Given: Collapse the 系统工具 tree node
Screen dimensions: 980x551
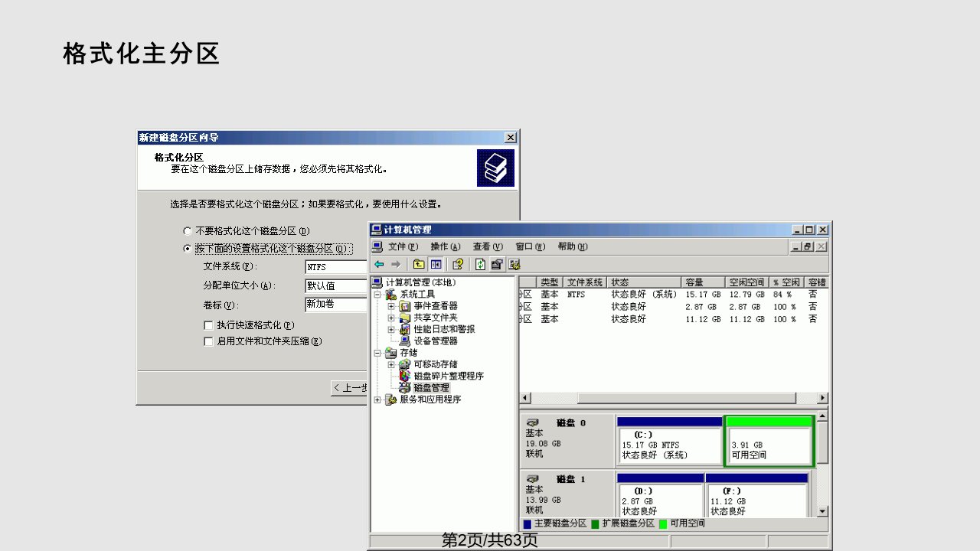Looking at the screenshot, I should coord(377,295).
